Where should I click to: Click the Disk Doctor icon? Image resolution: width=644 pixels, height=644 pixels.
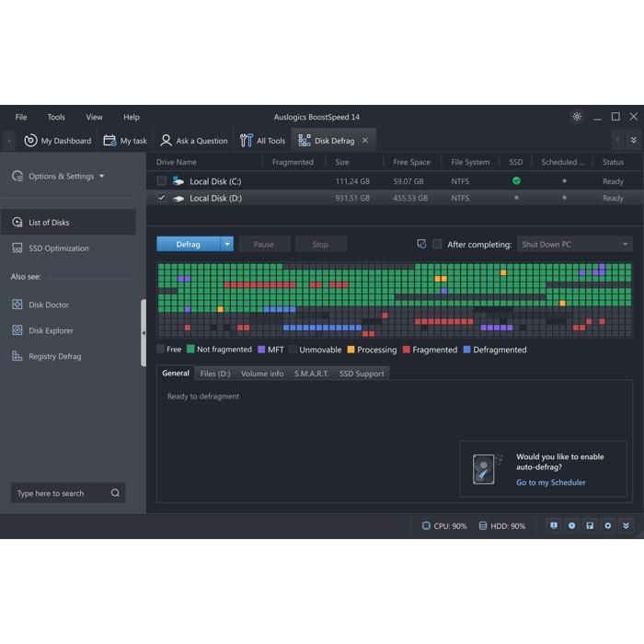click(17, 305)
